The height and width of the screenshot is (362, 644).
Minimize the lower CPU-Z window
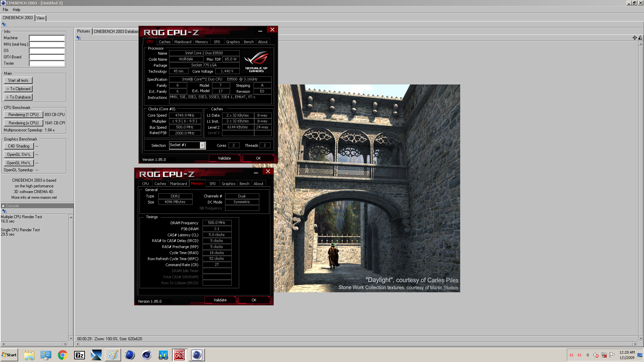point(256,172)
